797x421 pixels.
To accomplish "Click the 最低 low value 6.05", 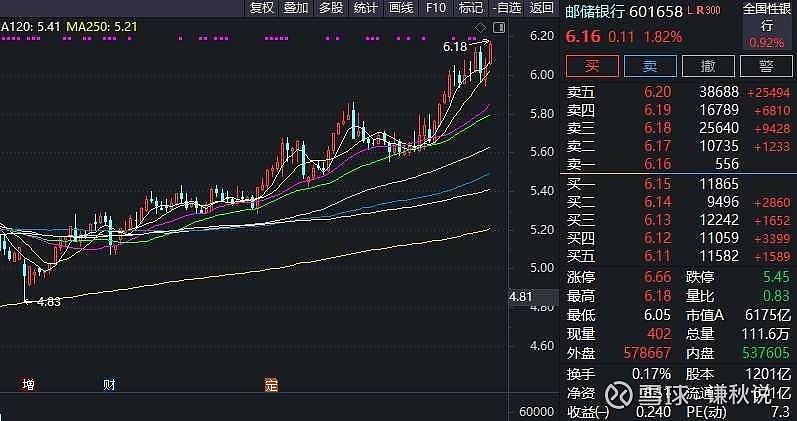I will point(658,315).
